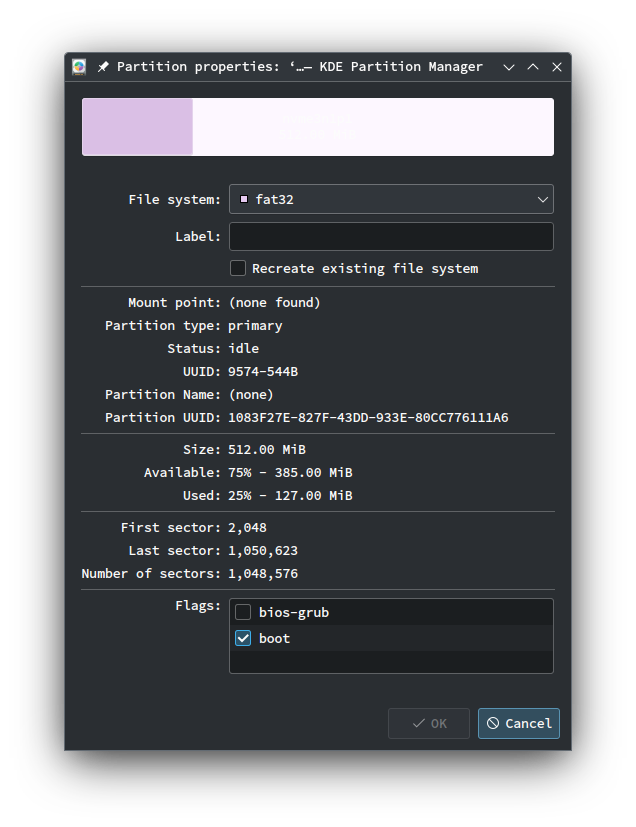636x827 pixels.
Task: Cancel the partition properties dialog
Action: point(519,724)
